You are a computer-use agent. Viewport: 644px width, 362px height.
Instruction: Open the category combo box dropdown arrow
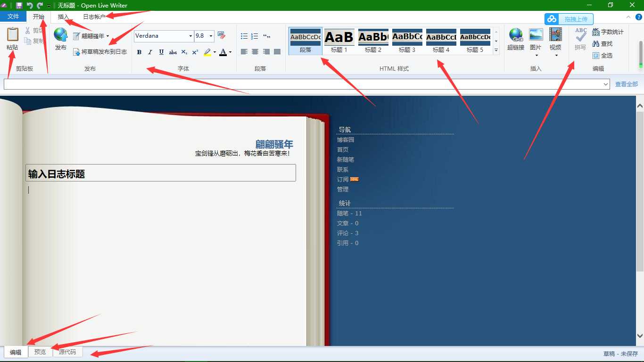click(x=606, y=84)
